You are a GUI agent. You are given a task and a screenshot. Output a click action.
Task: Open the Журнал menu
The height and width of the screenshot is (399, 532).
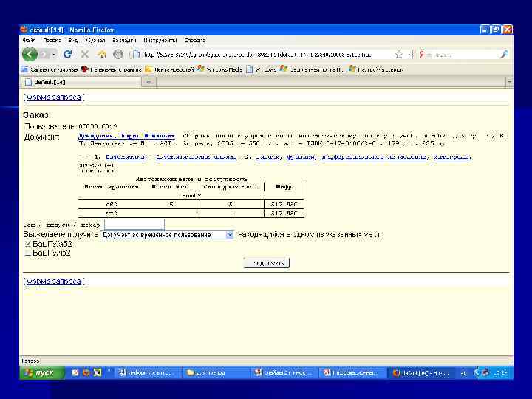tap(95, 40)
